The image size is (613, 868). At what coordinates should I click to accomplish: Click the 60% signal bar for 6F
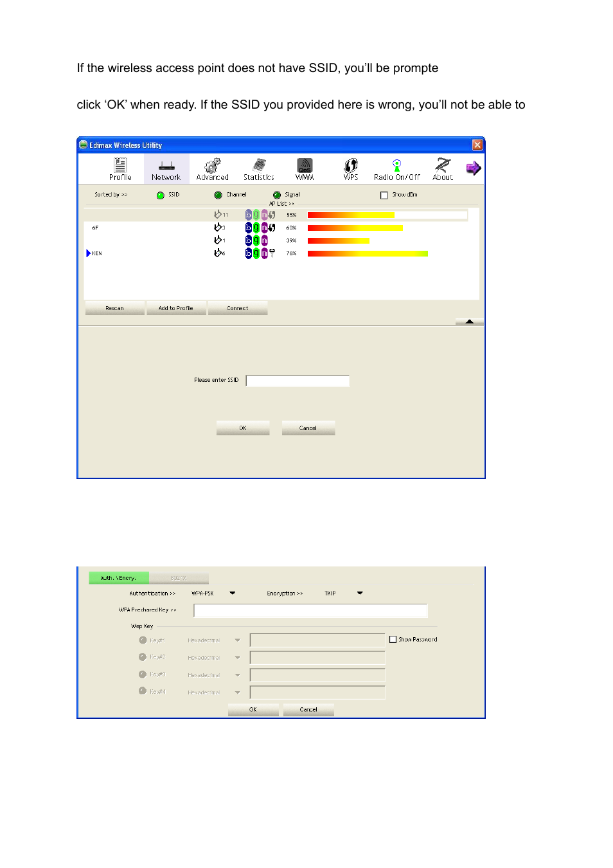[x=355, y=228]
